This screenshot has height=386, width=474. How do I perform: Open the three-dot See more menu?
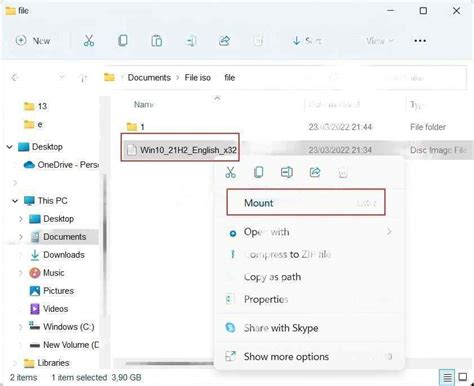click(x=420, y=41)
